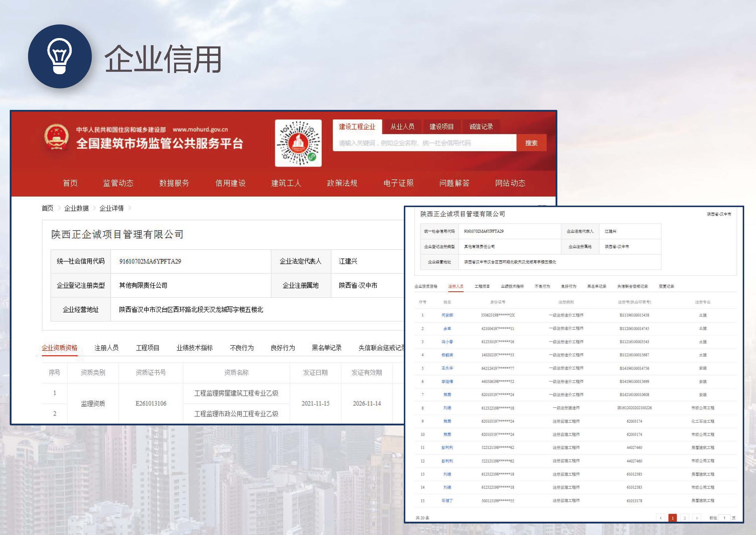
Task: Click the national emblem logo in the header
Action: [56, 136]
